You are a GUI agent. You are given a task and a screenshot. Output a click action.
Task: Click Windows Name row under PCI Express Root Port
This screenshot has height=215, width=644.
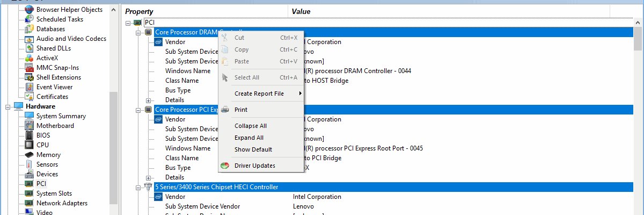pos(188,148)
